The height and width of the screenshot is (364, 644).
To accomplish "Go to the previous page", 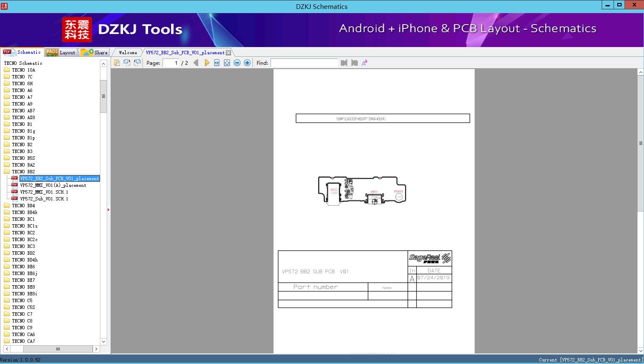I will [x=196, y=63].
